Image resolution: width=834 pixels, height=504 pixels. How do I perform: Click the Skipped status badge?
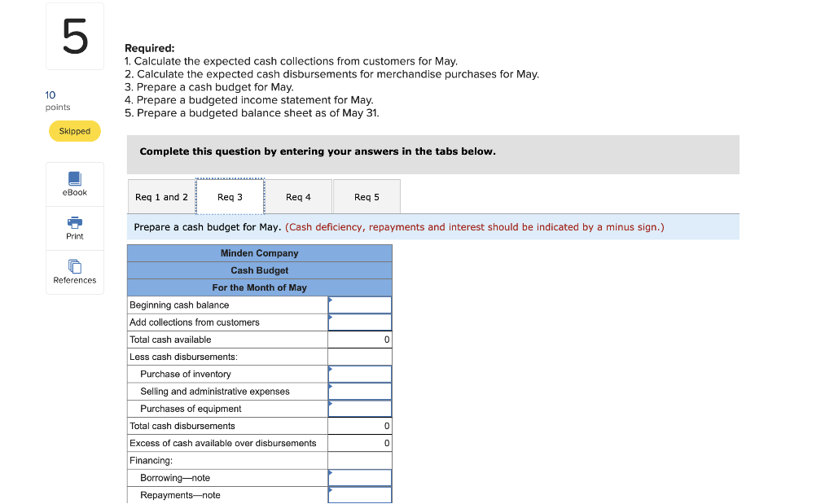[74, 130]
